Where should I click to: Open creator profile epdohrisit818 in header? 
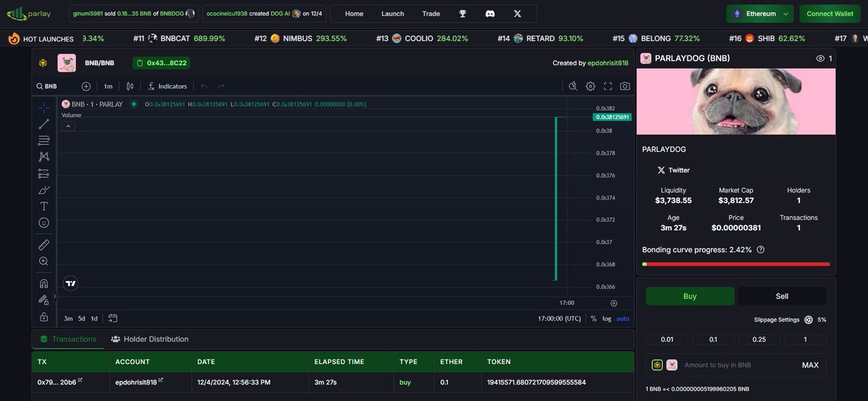pos(608,63)
